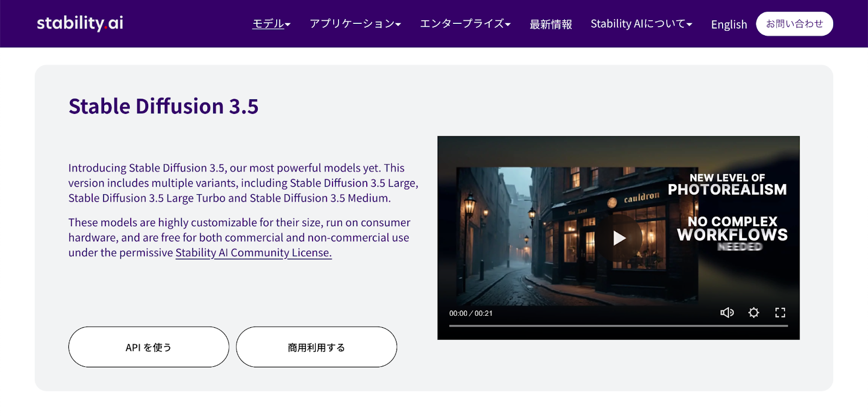Click the NO COMPLEX WORKFLOWS video caption
The image size is (868, 420).
point(732,229)
